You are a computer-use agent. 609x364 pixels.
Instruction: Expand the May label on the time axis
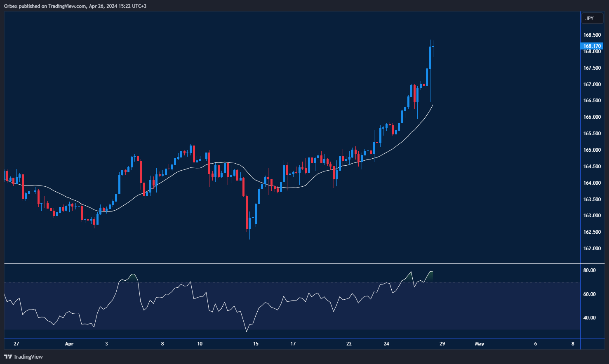[x=480, y=343]
